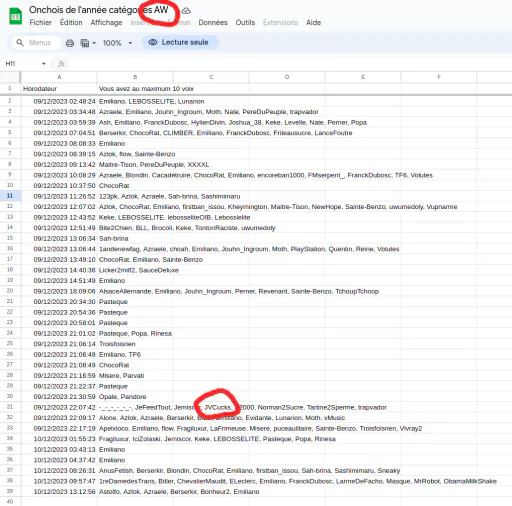Select column D header
The width and height of the screenshot is (512, 506).
tap(287, 77)
